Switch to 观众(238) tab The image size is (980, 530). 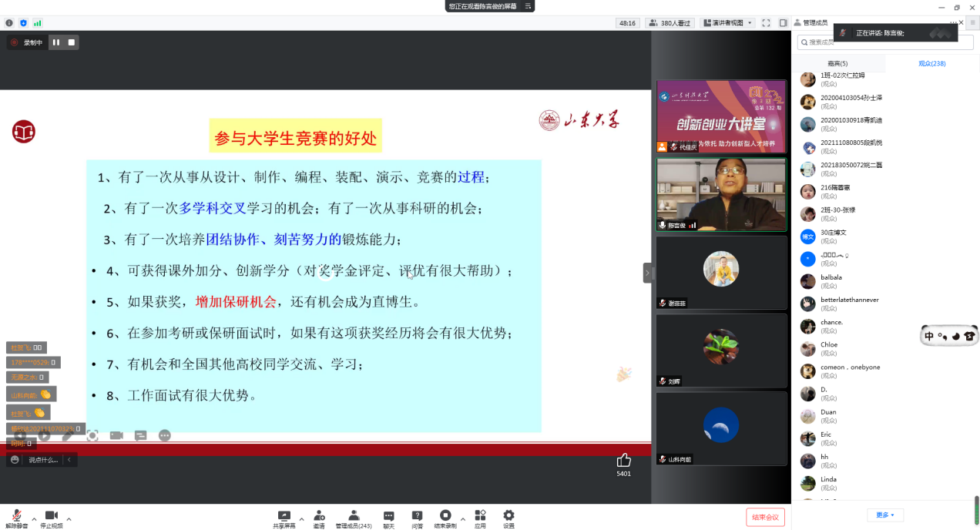(931, 63)
